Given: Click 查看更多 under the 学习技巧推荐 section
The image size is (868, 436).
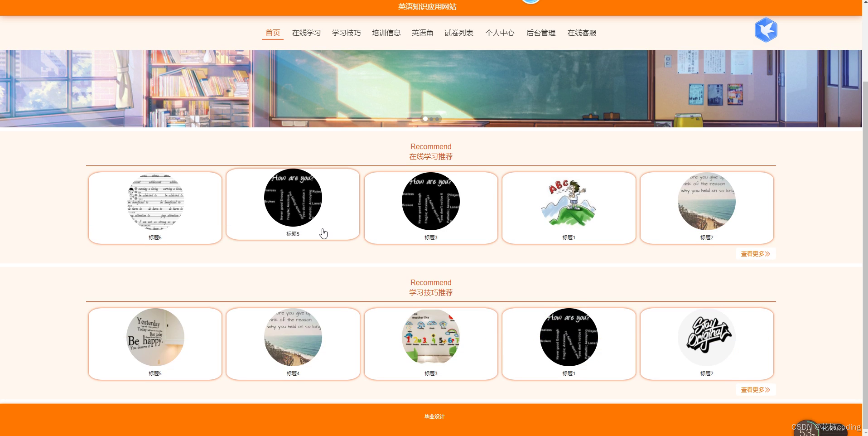Looking at the screenshot, I should 755,389.
